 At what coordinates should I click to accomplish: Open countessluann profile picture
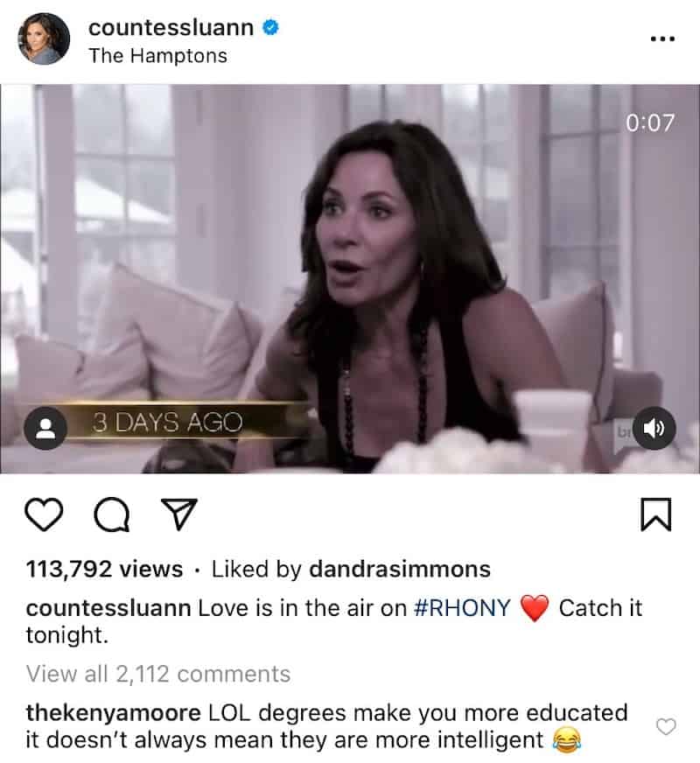tap(44, 38)
